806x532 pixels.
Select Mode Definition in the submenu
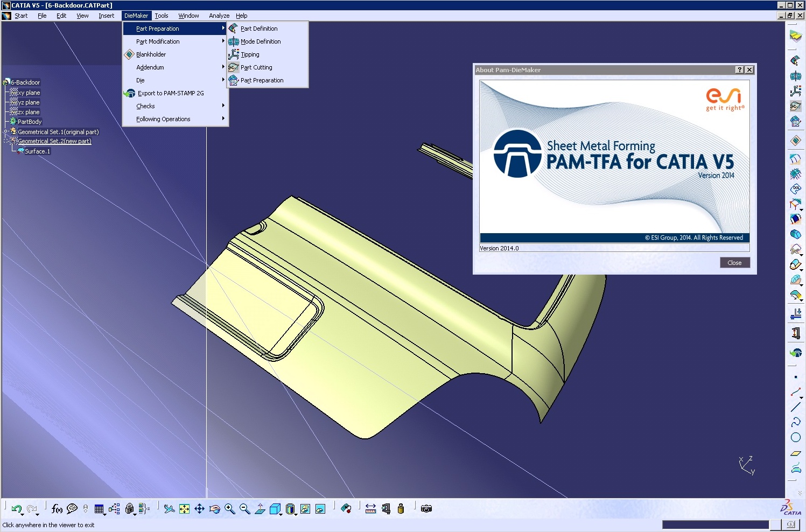268,41
